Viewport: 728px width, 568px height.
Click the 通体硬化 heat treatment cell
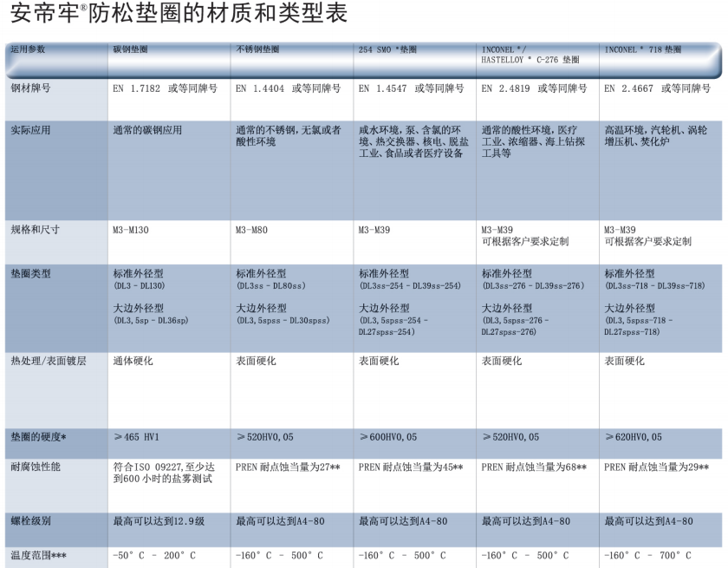click(133, 361)
